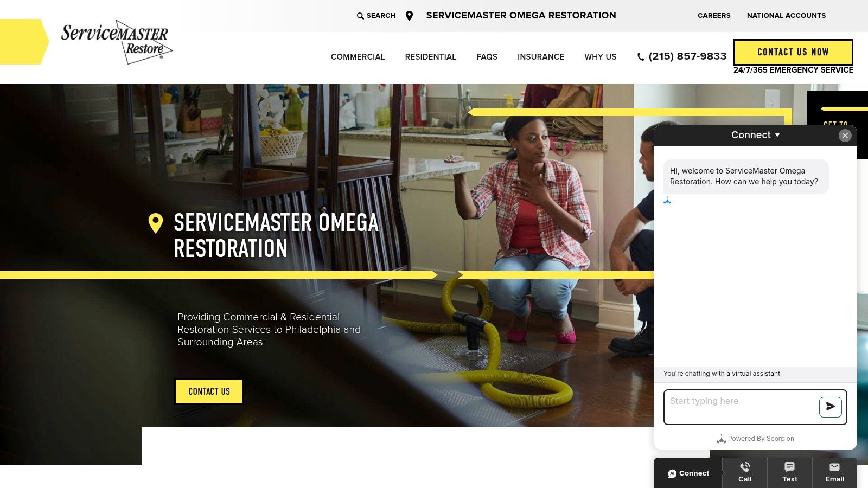Open the Why Us menu item
The image size is (868, 488).
point(601,57)
